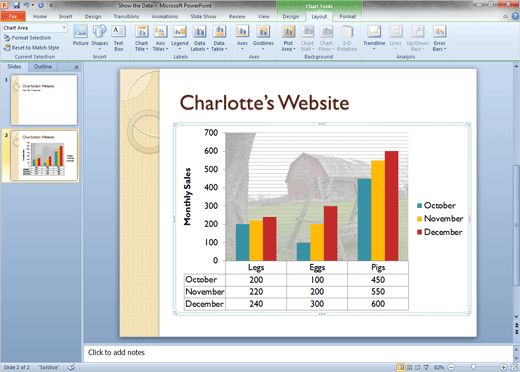Open the Data Labels menu
Viewport: 520px width, 372px height.
click(200, 38)
